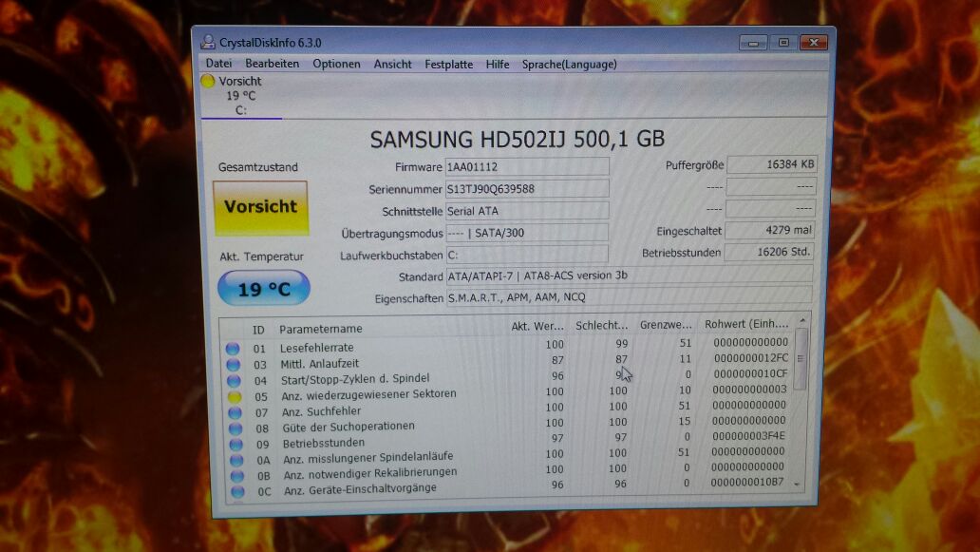Click raw value 000000000003 of reallocated sectors
This screenshot has width=980, height=552.
pos(749,390)
